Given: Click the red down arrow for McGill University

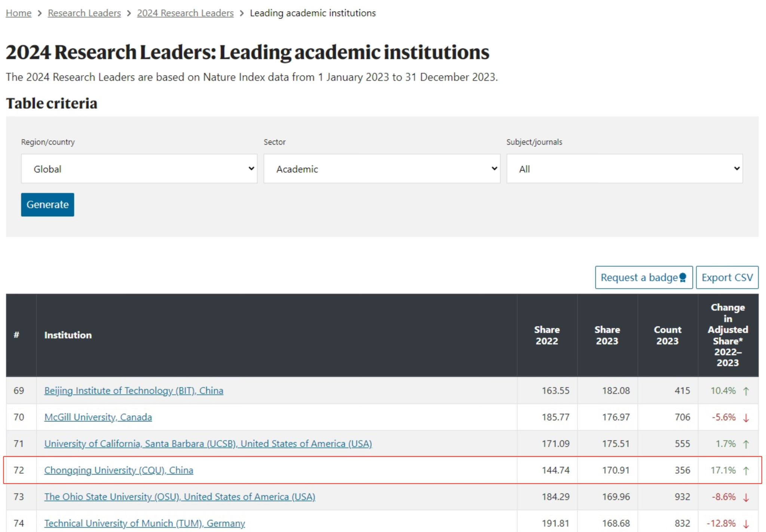Looking at the screenshot, I should (746, 418).
